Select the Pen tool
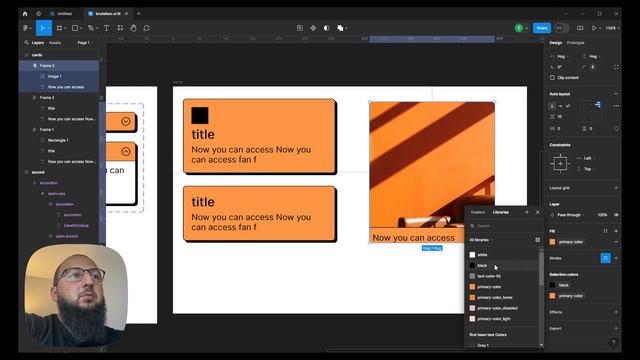The height and width of the screenshot is (360, 640). (x=91, y=28)
